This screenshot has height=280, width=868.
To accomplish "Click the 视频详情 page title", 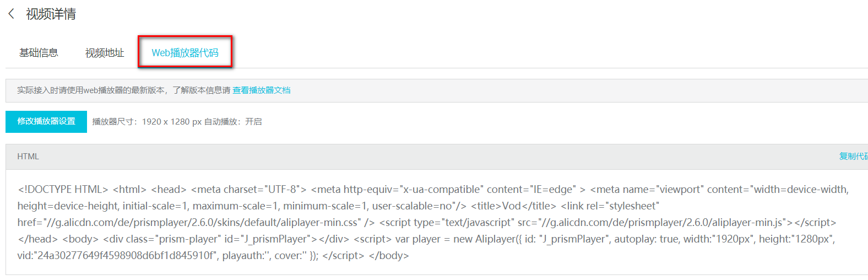I will [51, 14].
